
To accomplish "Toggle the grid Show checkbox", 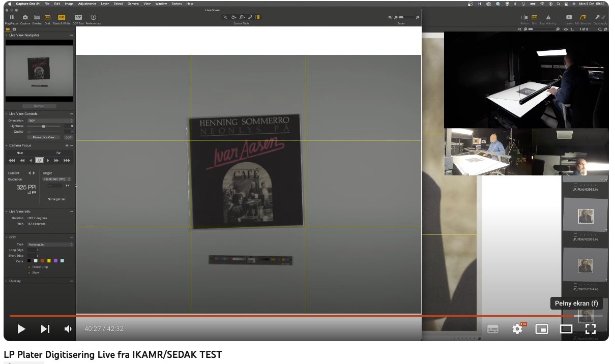I will [x=29, y=272].
